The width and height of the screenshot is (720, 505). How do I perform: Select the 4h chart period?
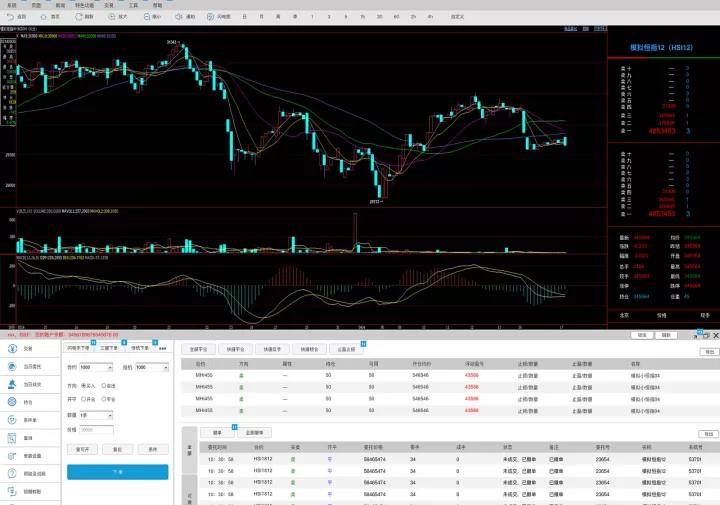(x=430, y=17)
